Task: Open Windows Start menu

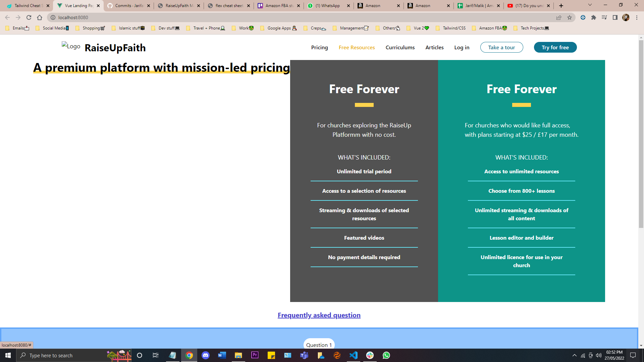Action: (x=8, y=355)
